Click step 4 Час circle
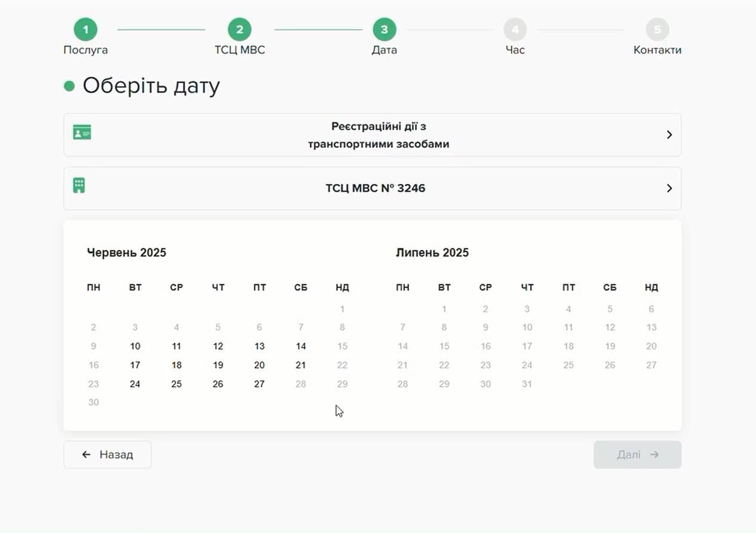Image resolution: width=756 pixels, height=533 pixels. click(x=515, y=29)
